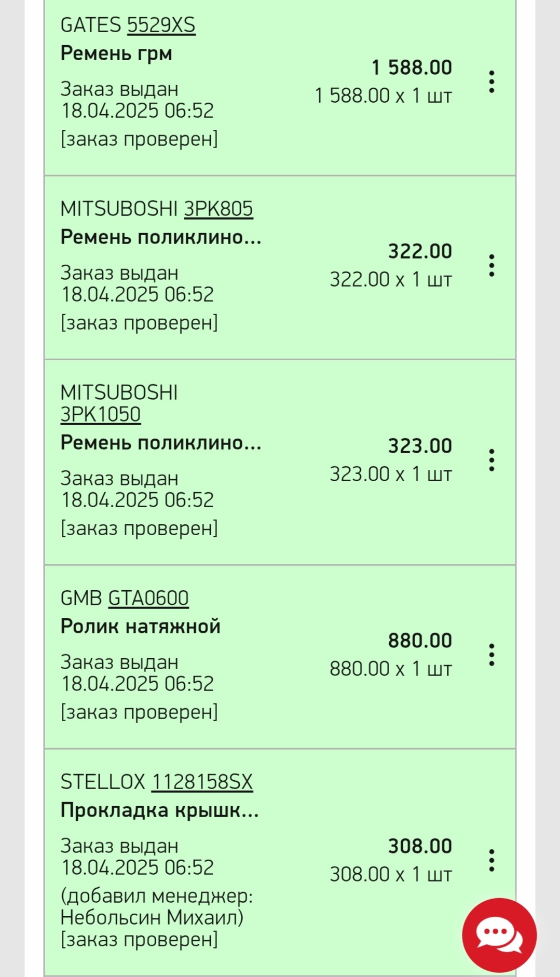Tap the GATES brand name

point(91,25)
